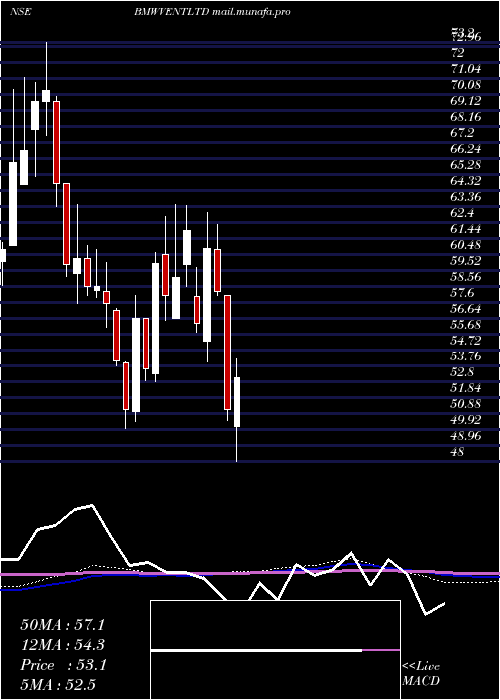The height and width of the screenshot is (700, 500).
Task: Click the <<Live MACD label
Action: [421, 673]
